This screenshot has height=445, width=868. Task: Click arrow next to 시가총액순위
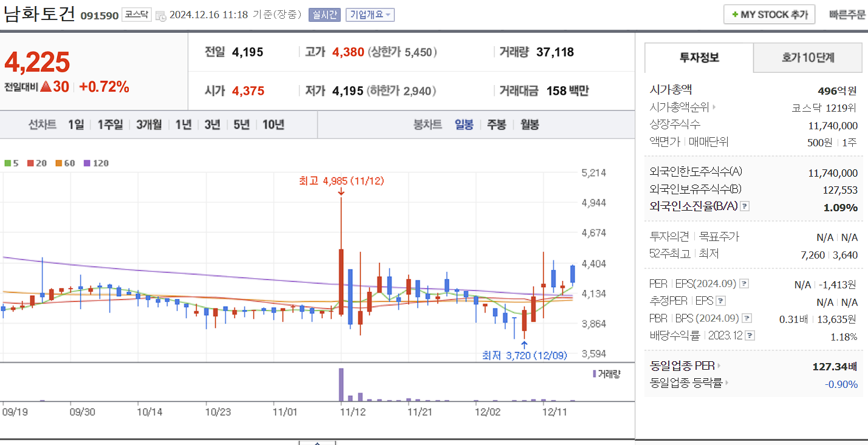tap(714, 107)
